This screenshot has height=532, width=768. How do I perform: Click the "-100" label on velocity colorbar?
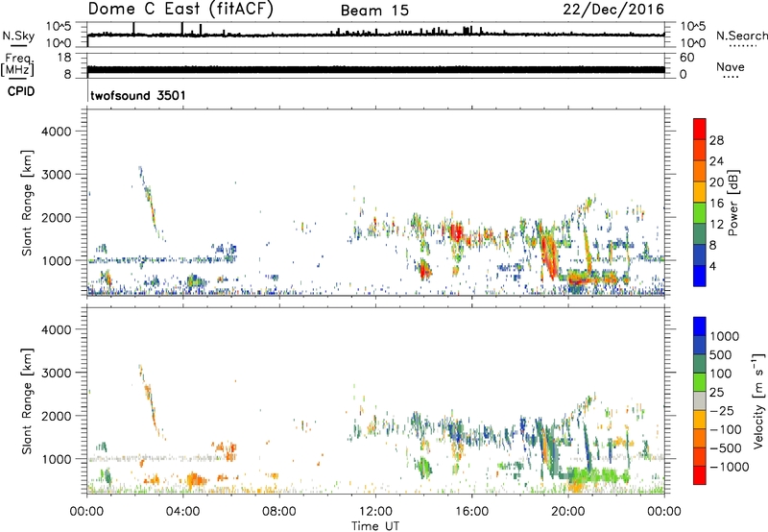point(725,429)
